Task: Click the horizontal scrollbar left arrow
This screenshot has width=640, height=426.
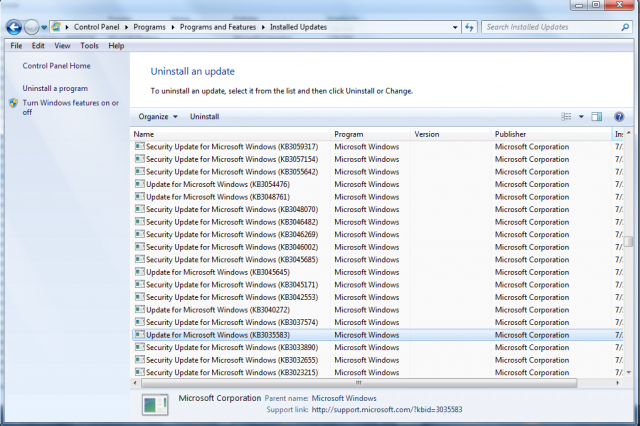Action: [x=136, y=383]
